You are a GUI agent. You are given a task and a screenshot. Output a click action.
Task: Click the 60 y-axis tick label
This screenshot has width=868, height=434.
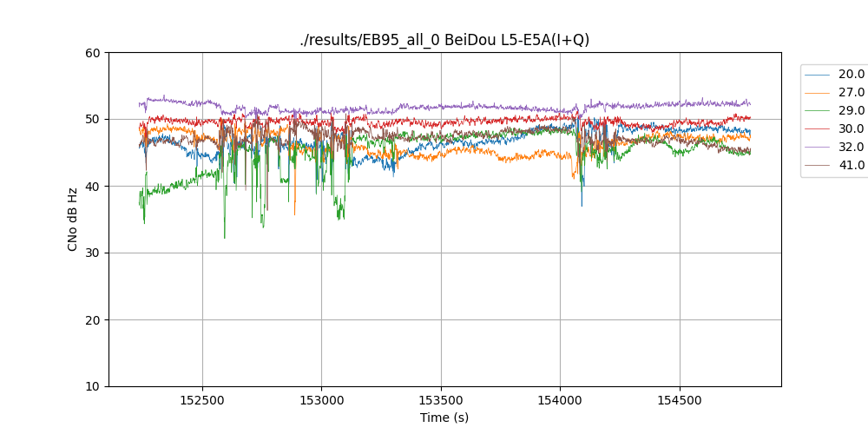(93, 53)
